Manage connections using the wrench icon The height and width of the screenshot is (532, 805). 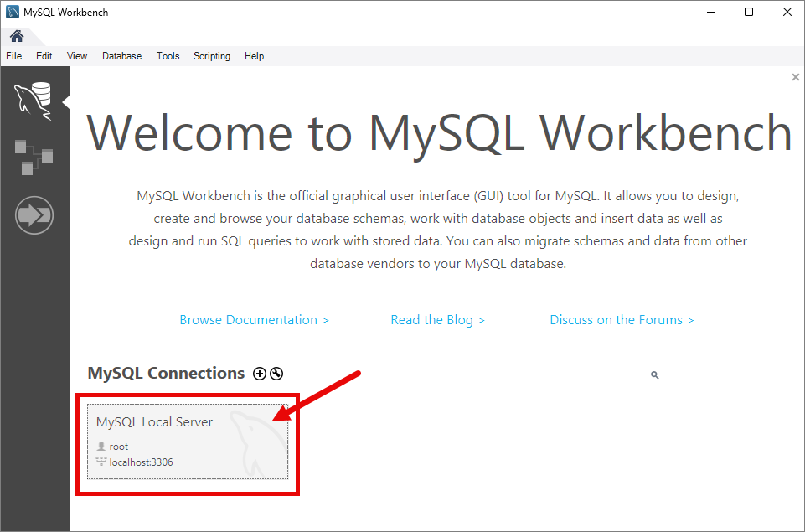click(276, 374)
